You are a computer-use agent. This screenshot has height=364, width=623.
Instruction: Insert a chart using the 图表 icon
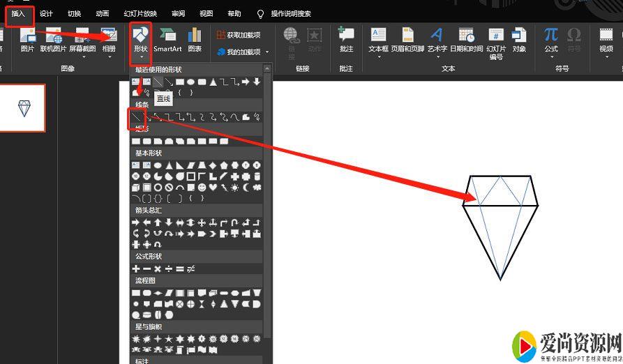(195, 40)
